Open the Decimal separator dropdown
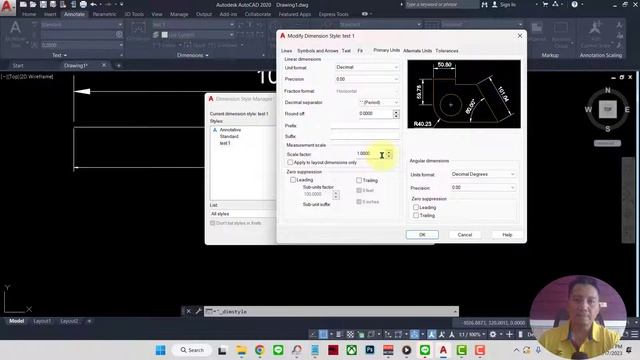The width and height of the screenshot is (640, 360). [x=379, y=102]
